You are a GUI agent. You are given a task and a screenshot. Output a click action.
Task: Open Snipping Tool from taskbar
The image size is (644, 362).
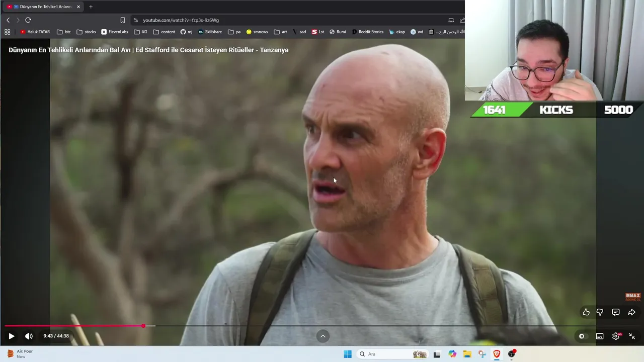(482, 354)
